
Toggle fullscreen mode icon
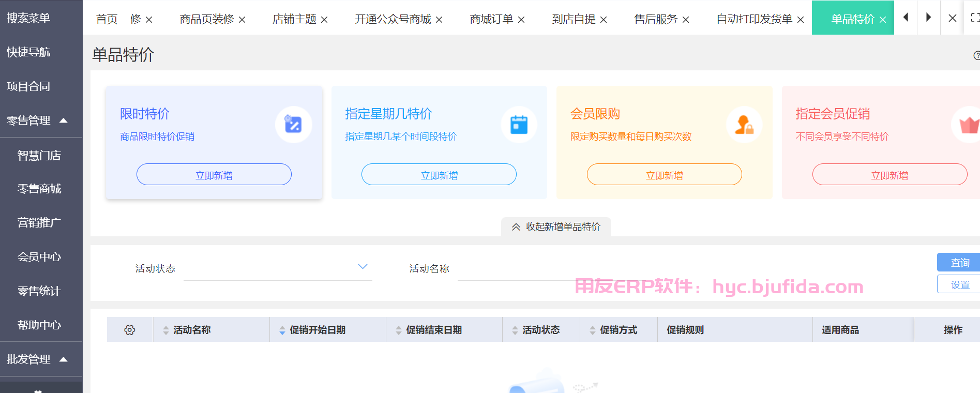coord(975,18)
